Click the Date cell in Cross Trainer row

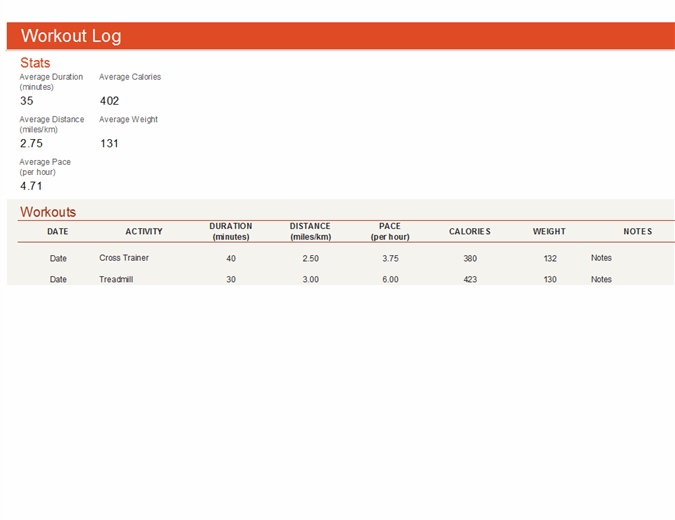point(58,258)
